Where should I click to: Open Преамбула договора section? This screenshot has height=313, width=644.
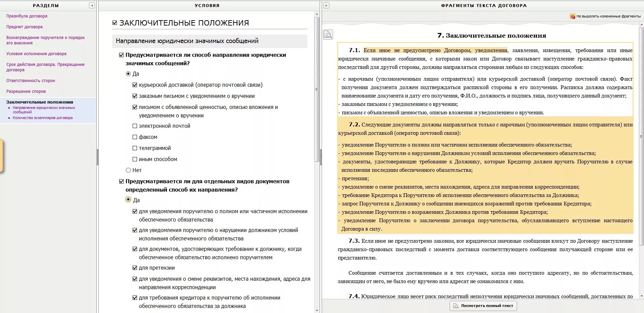tap(27, 16)
